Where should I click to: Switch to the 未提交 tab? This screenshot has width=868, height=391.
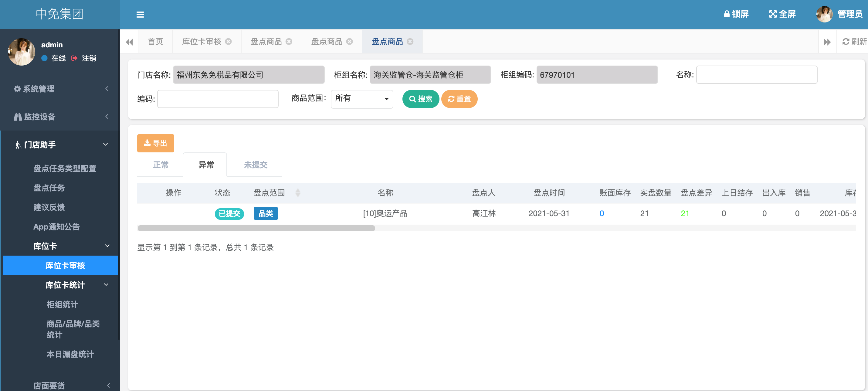coord(256,165)
